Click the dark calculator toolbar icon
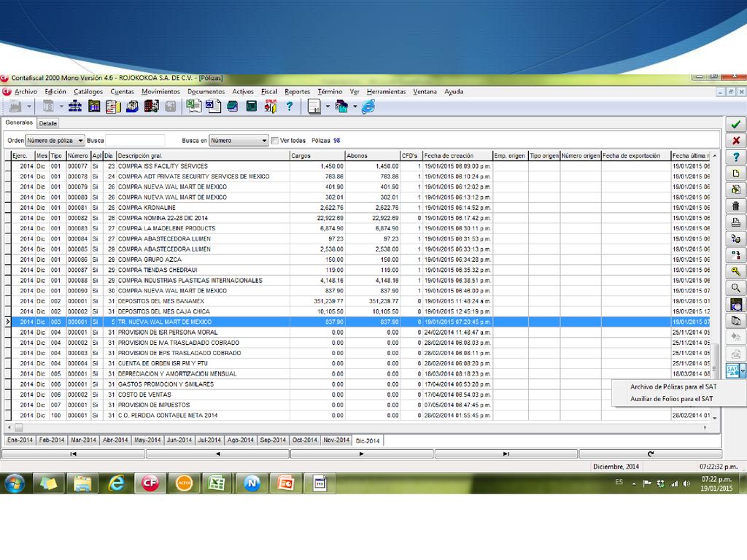The image size is (747, 560). 252,106
